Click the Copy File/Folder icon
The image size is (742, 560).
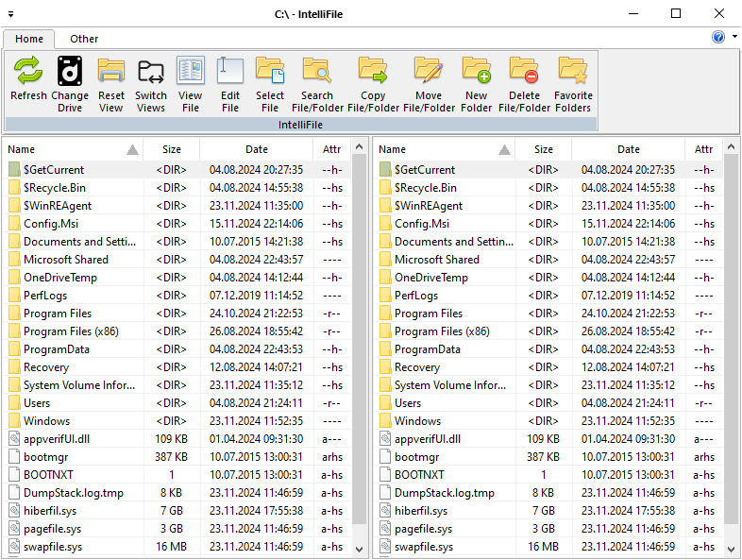[x=373, y=71]
